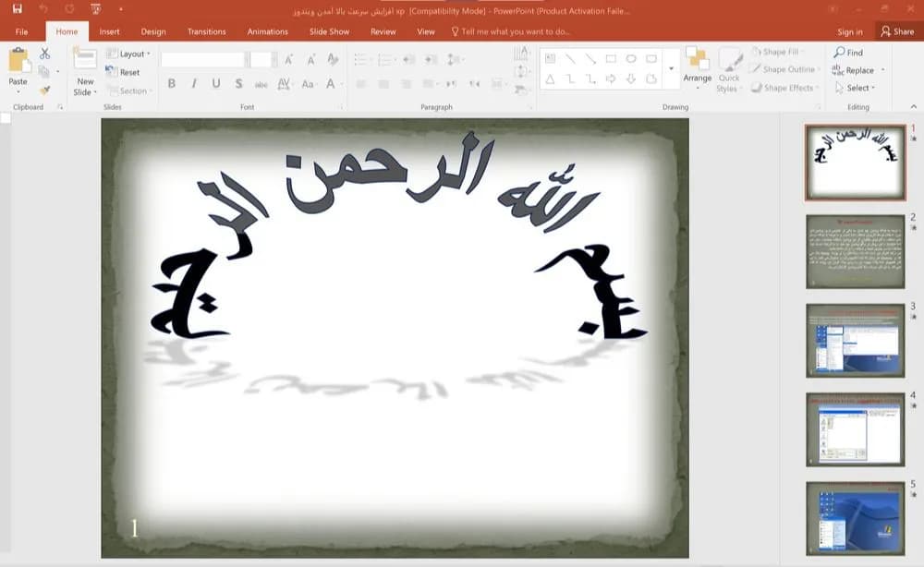Switch to the Insert tab
This screenshot has height=567, width=924.
pos(109,31)
